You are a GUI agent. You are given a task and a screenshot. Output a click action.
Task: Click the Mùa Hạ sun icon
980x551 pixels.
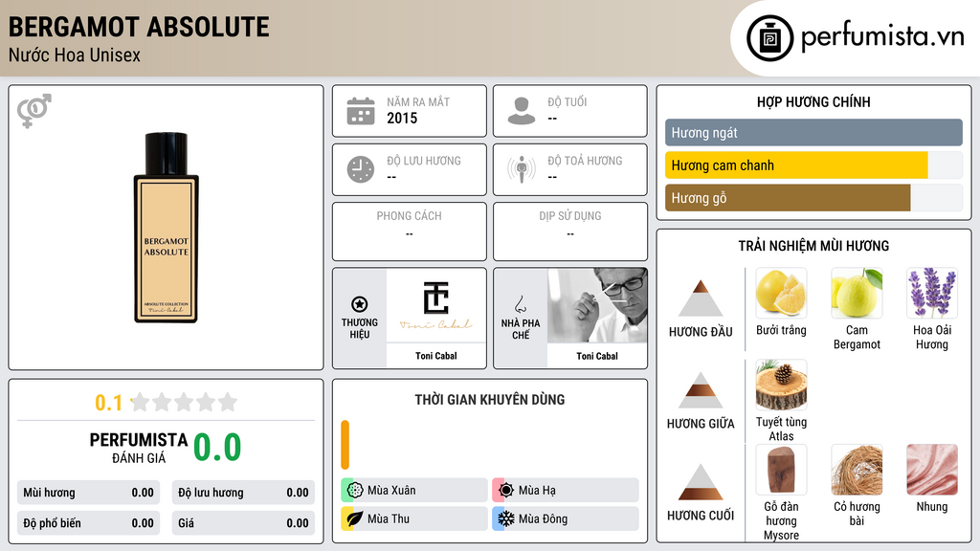point(506,491)
